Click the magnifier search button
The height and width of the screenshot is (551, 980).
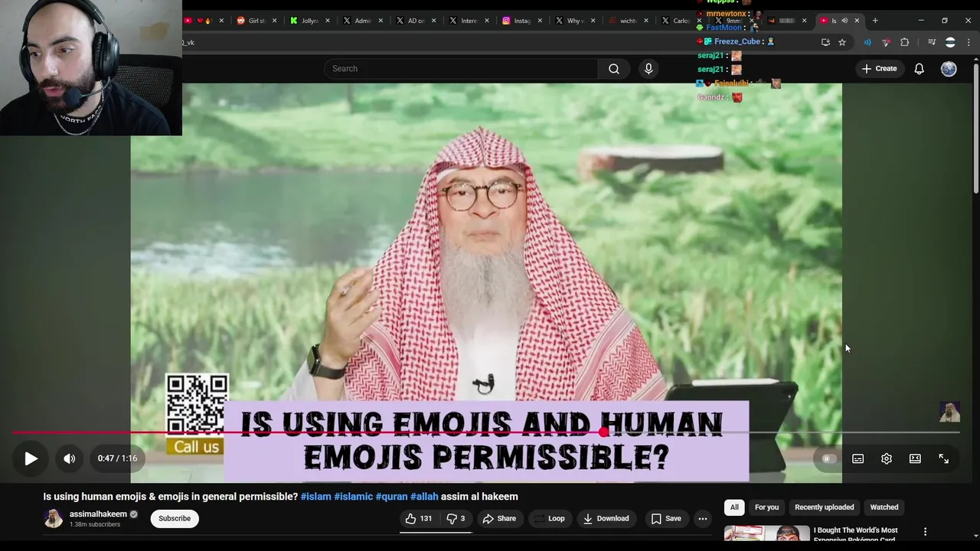(x=613, y=69)
